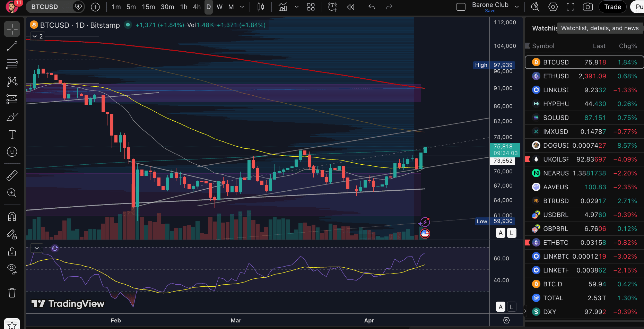644x329 pixels.
Task: Toggle the red flag on ETHBTC row
Action: point(528,243)
